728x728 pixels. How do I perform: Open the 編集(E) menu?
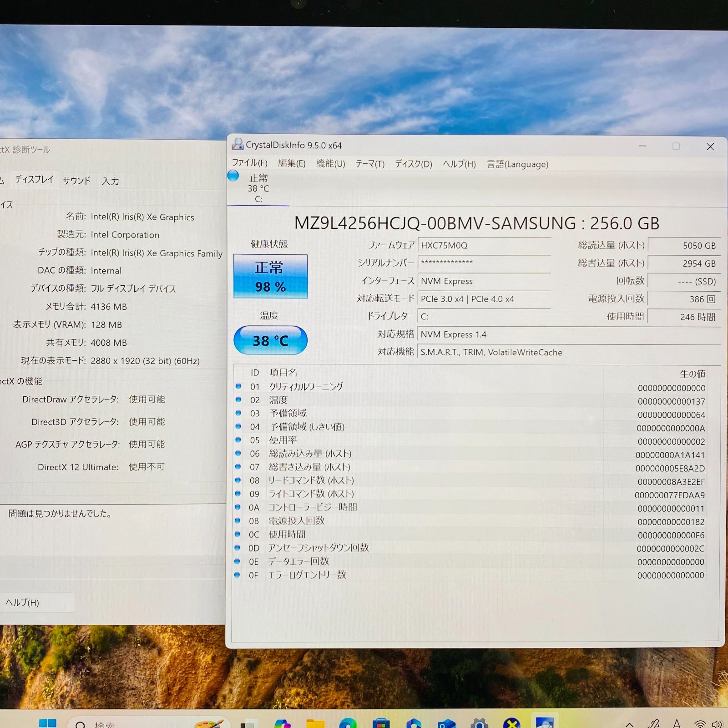point(292,163)
